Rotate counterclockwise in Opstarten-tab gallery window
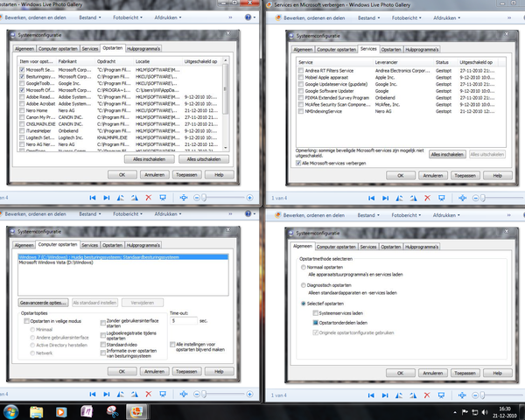This screenshot has height=420, width=525. coord(121,198)
